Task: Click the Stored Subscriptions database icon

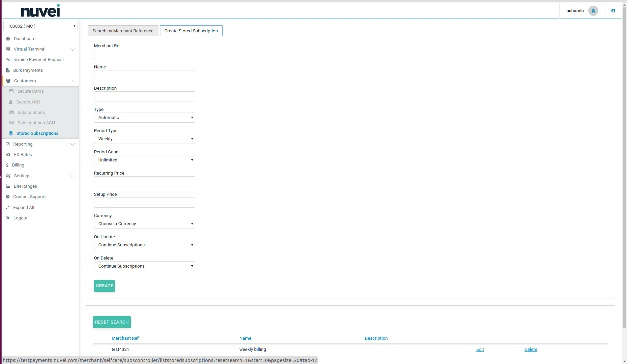Action: tap(11, 133)
